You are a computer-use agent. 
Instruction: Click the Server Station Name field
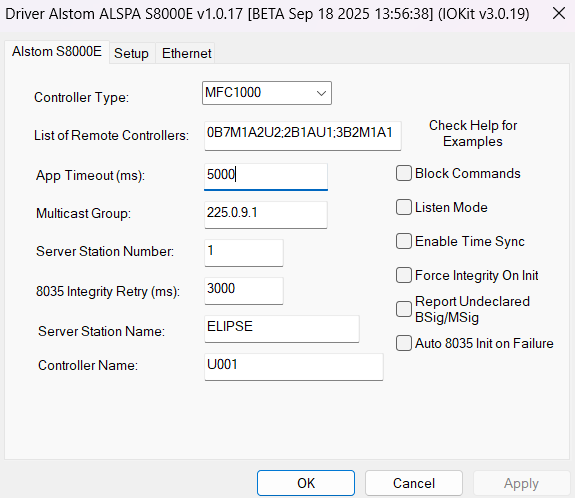click(x=282, y=329)
